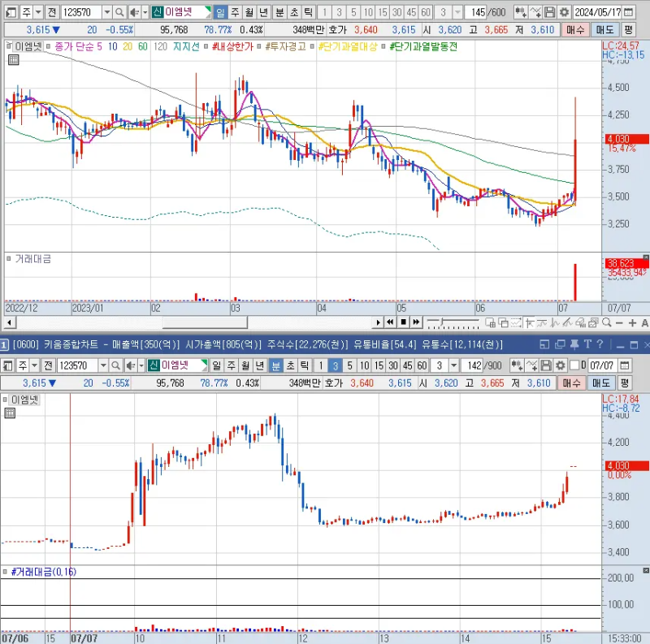Image resolution: width=650 pixels, height=644 pixels.
Task: Open interval value 3 dropdown in lower toolbar
Action: [454, 365]
